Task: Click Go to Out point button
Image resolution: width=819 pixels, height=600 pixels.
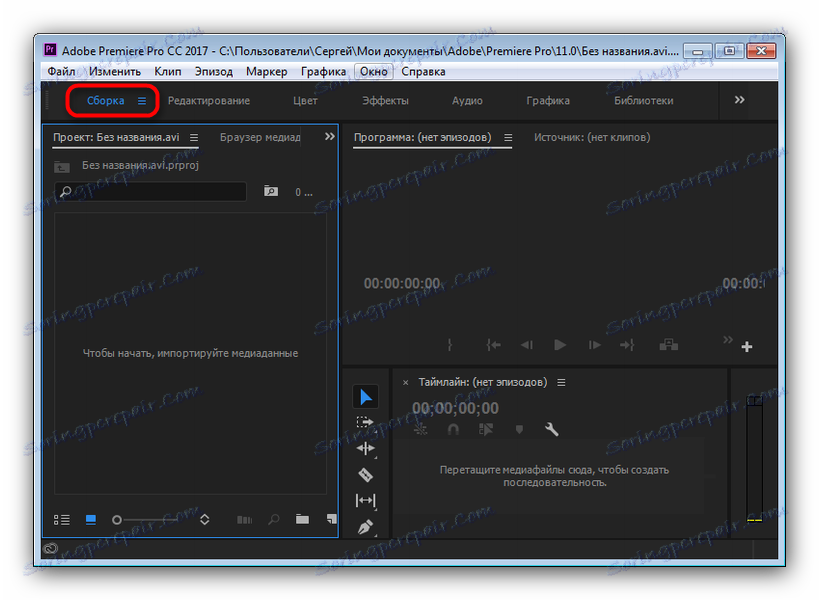Action: 627,345
